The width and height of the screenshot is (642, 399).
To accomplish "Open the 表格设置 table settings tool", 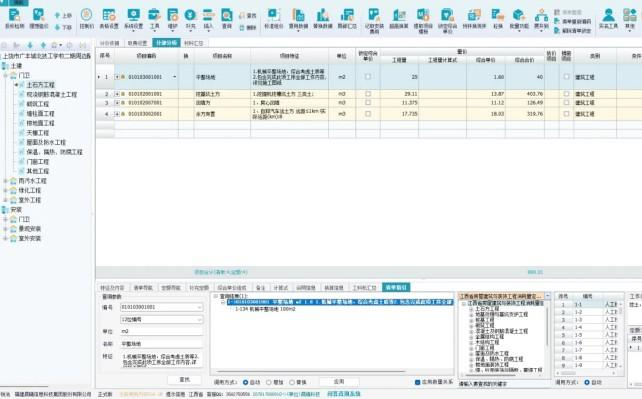I will click(109, 15).
